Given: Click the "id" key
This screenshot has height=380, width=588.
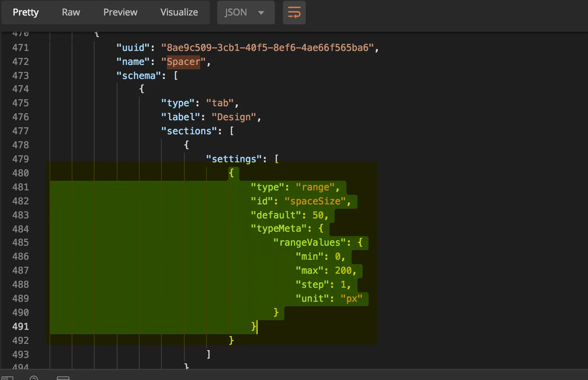Looking at the screenshot, I should (262, 201).
